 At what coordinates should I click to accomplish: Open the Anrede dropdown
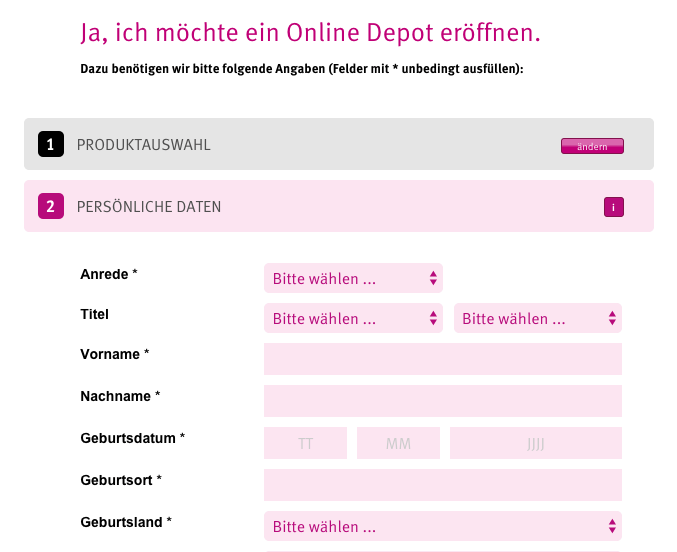tap(353, 278)
